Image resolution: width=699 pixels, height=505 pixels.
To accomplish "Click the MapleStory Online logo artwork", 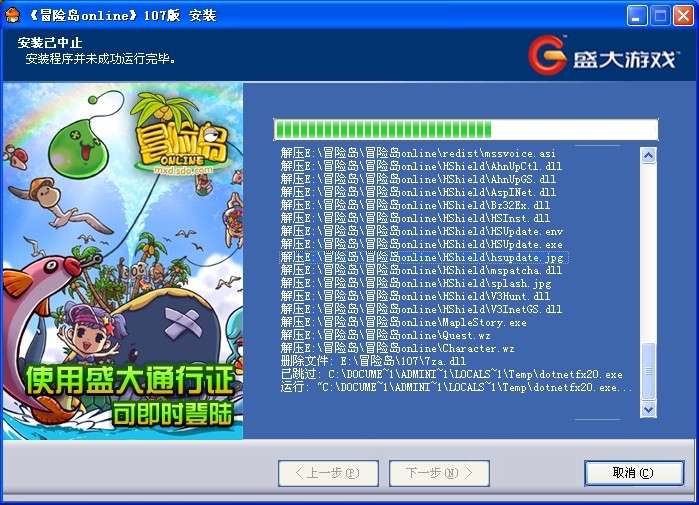I will coord(181,134).
